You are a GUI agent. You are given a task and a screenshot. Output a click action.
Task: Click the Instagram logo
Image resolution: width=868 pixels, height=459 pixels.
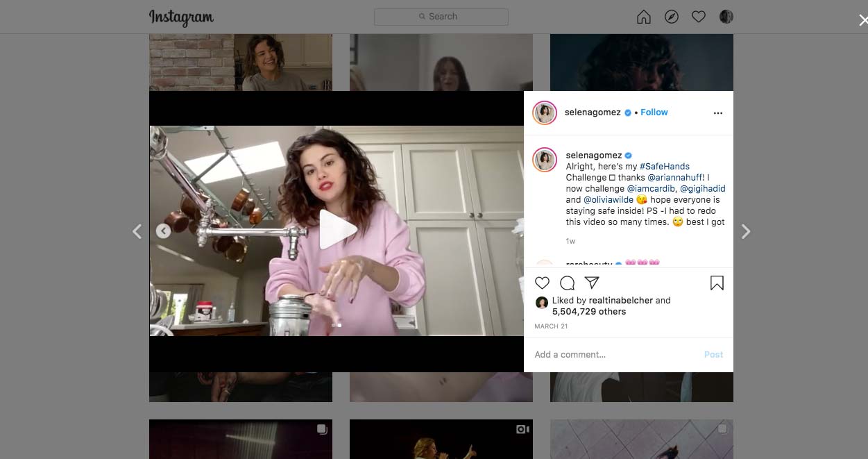click(181, 17)
